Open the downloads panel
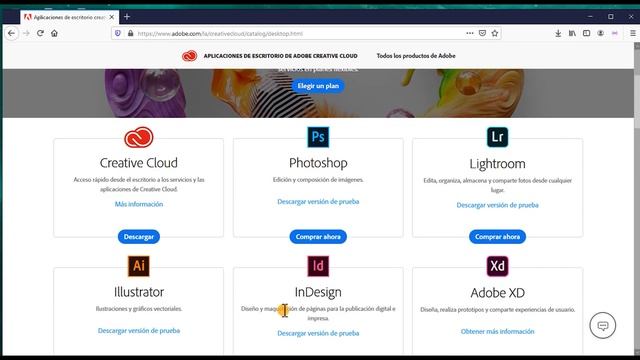 point(558,33)
